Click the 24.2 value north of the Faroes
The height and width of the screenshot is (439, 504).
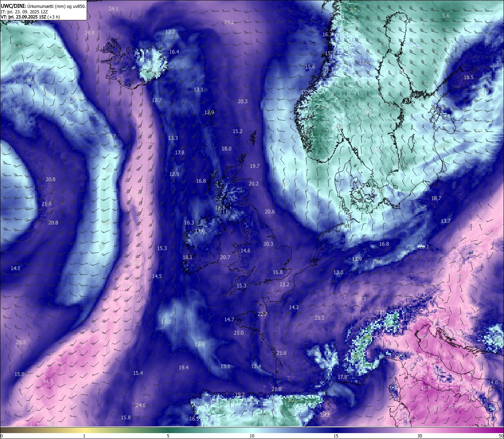click(229, 22)
